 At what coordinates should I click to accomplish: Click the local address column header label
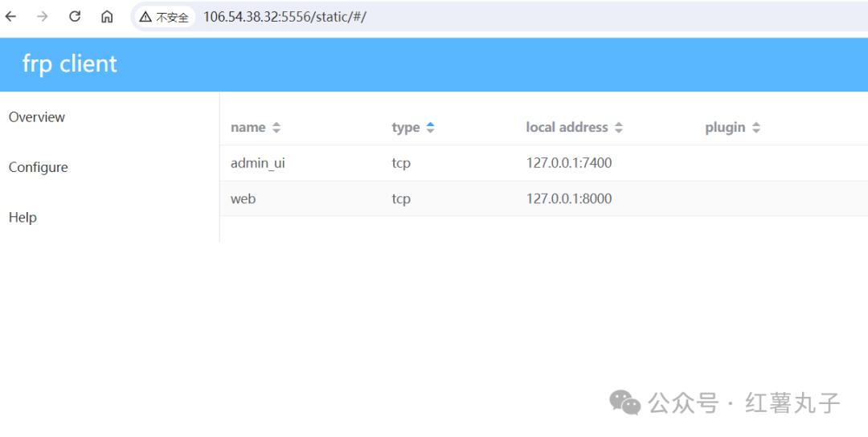[567, 128]
